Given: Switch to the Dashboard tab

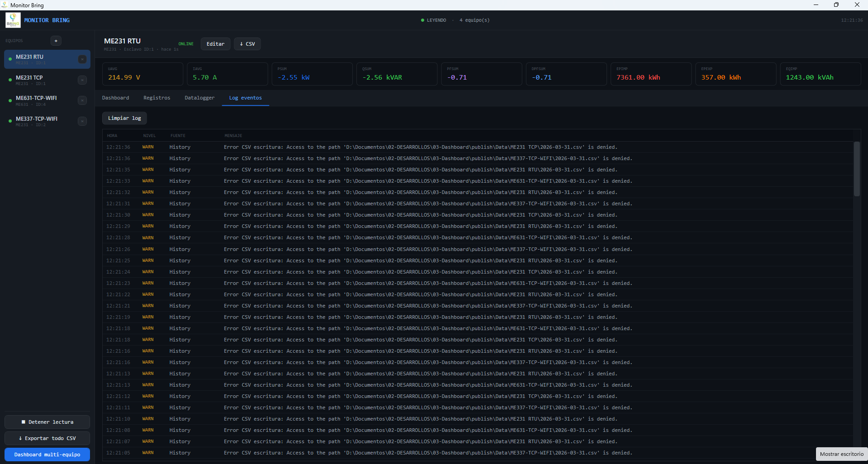Looking at the screenshot, I should coord(115,98).
